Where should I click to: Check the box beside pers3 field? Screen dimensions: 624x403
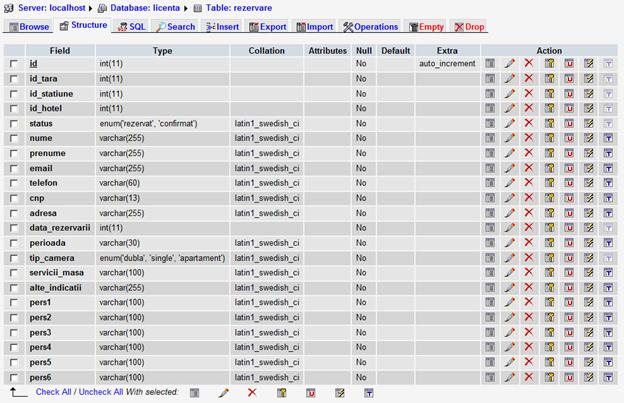click(14, 333)
